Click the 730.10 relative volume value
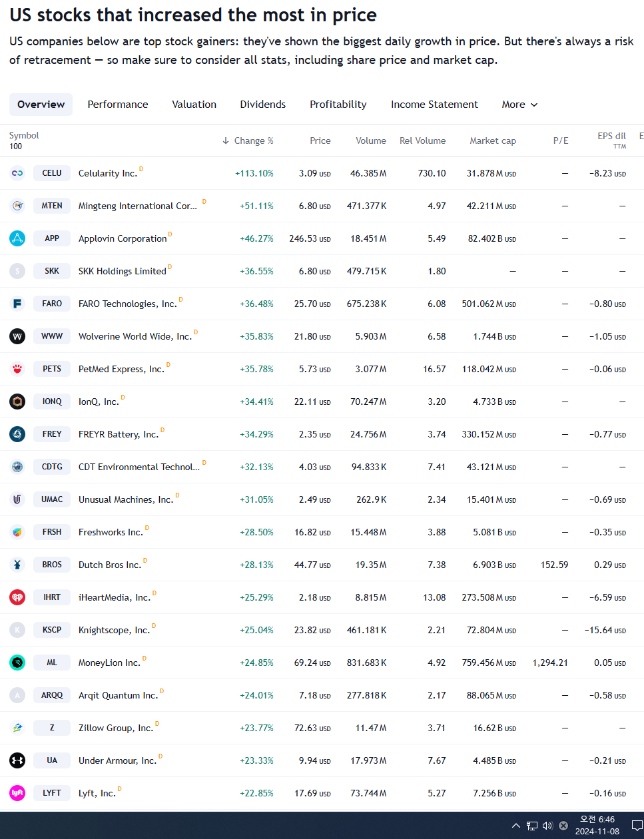Screen dimensions: 644x839 pos(432,173)
